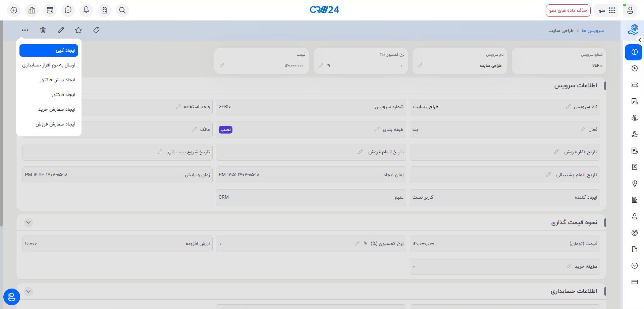Open the quick add plus icon

point(13,10)
